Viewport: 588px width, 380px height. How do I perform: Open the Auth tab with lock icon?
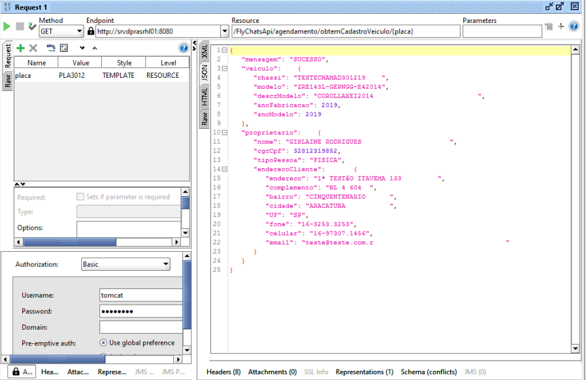(x=22, y=371)
